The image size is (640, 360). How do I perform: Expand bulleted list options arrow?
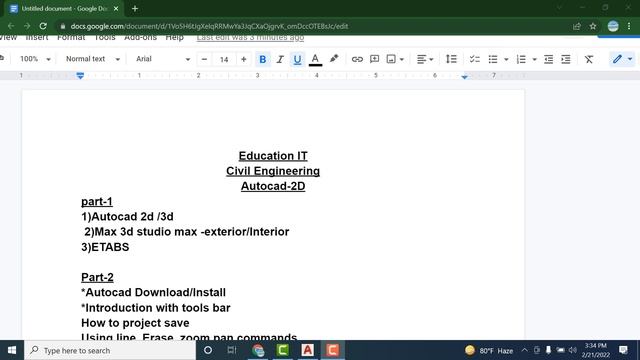click(506, 60)
